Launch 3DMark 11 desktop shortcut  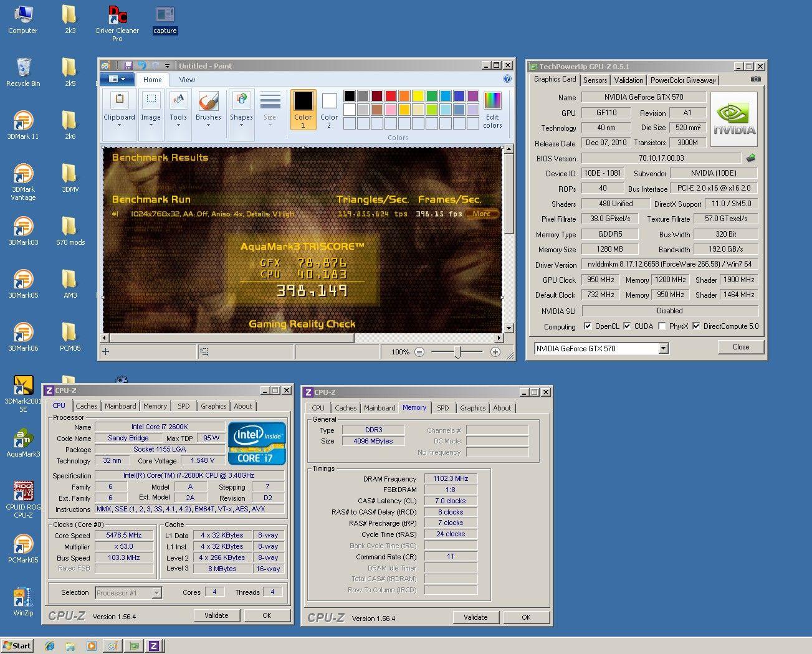pyautogui.click(x=23, y=125)
